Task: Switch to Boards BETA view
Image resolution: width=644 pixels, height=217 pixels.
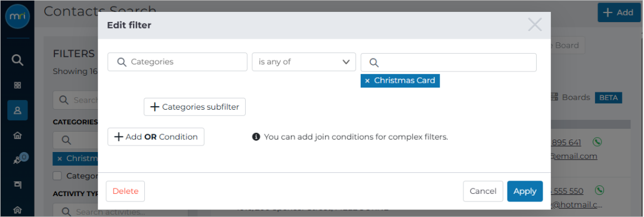Action: point(586,97)
